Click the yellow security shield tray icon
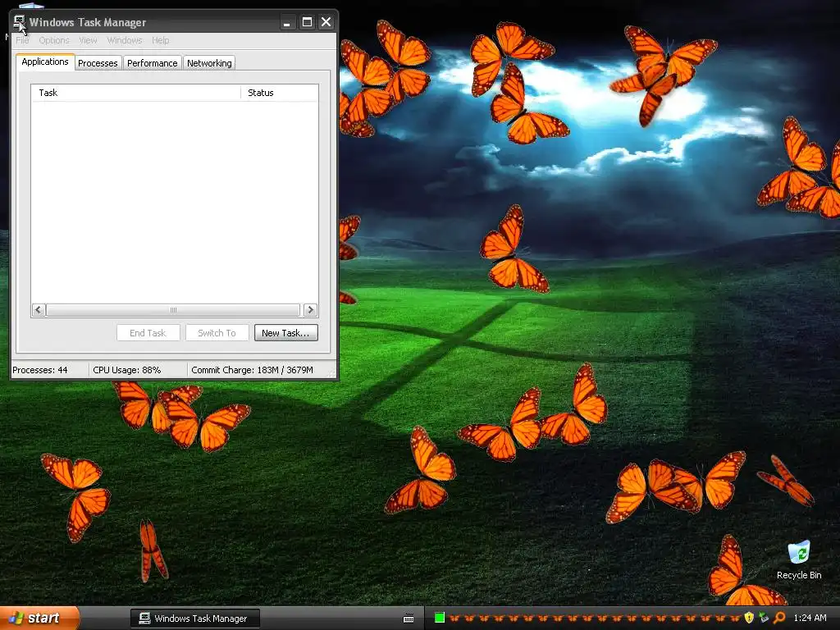 748,618
